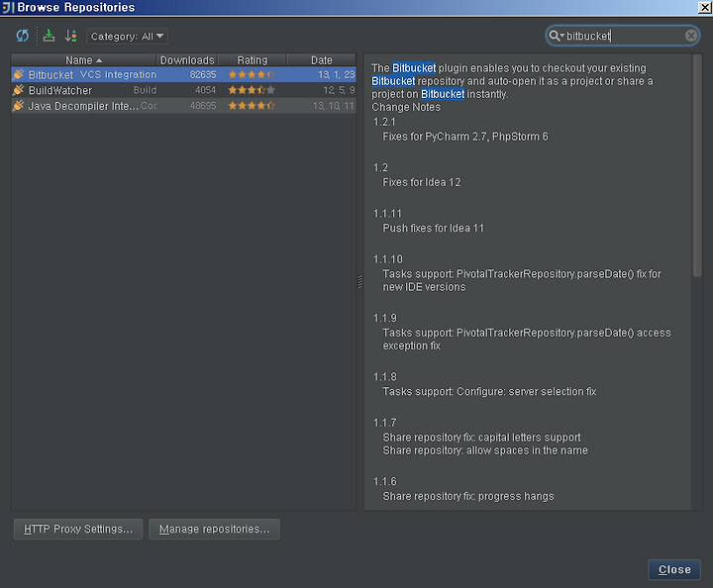Click the BuildWatcher star rating
This screenshot has width=713, height=588.
click(x=252, y=90)
